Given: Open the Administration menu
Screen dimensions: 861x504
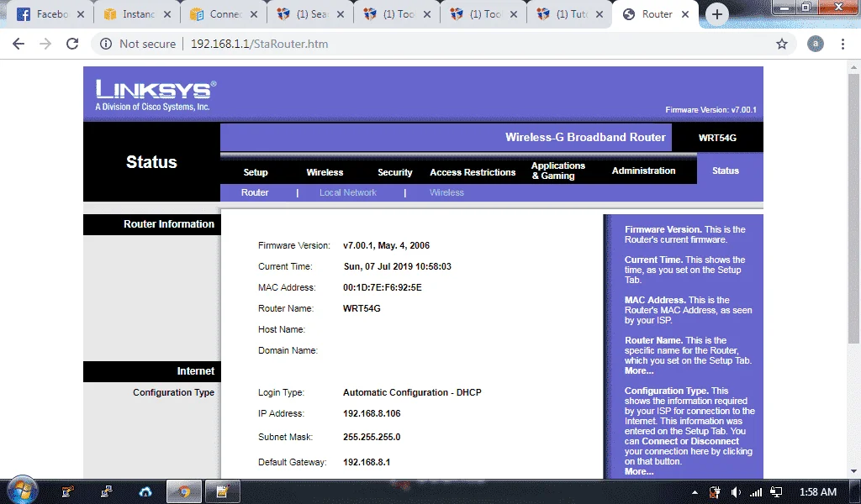Looking at the screenshot, I should tap(643, 171).
